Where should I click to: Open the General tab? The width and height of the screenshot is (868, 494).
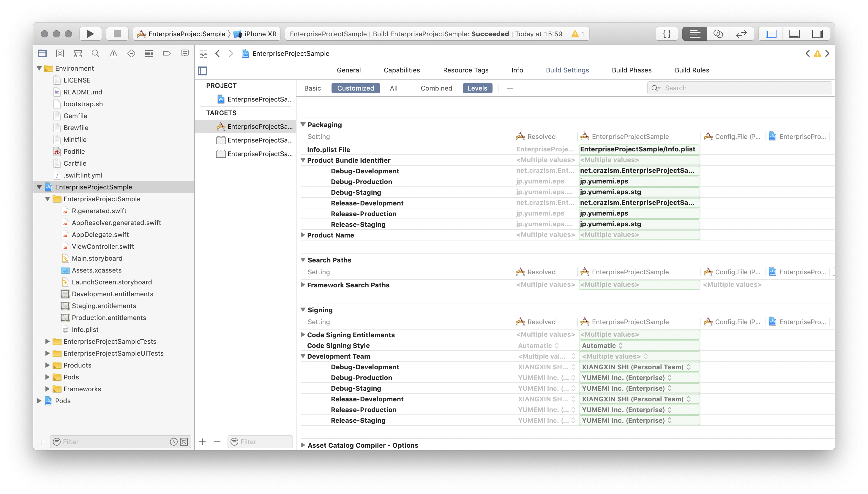(349, 70)
